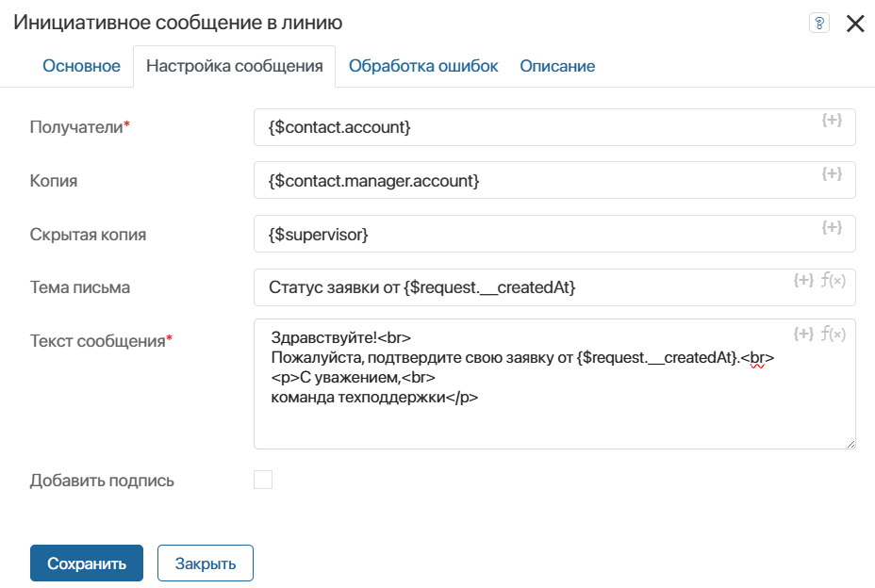
Task: Click the Тема письма field label
Action: [x=80, y=287]
